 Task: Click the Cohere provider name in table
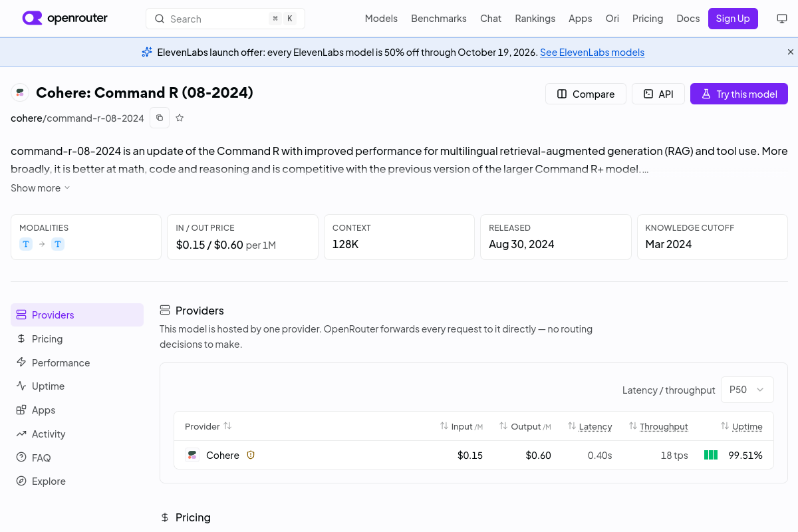[223, 456]
